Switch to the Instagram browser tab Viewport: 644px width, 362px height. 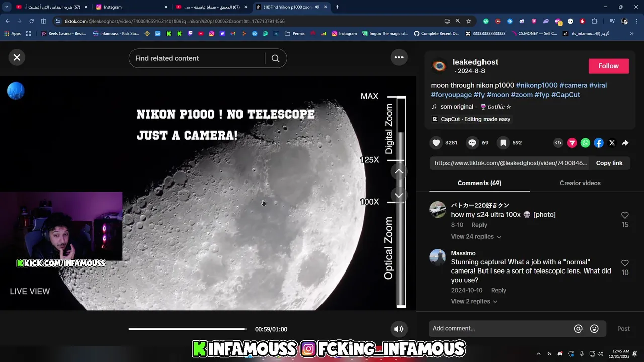[131, 7]
